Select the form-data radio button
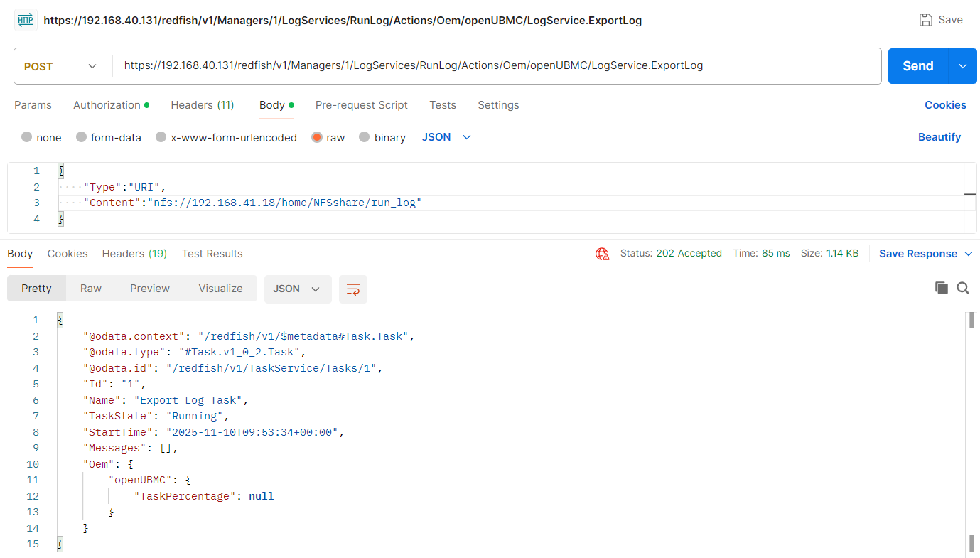 (x=82, y=137)
